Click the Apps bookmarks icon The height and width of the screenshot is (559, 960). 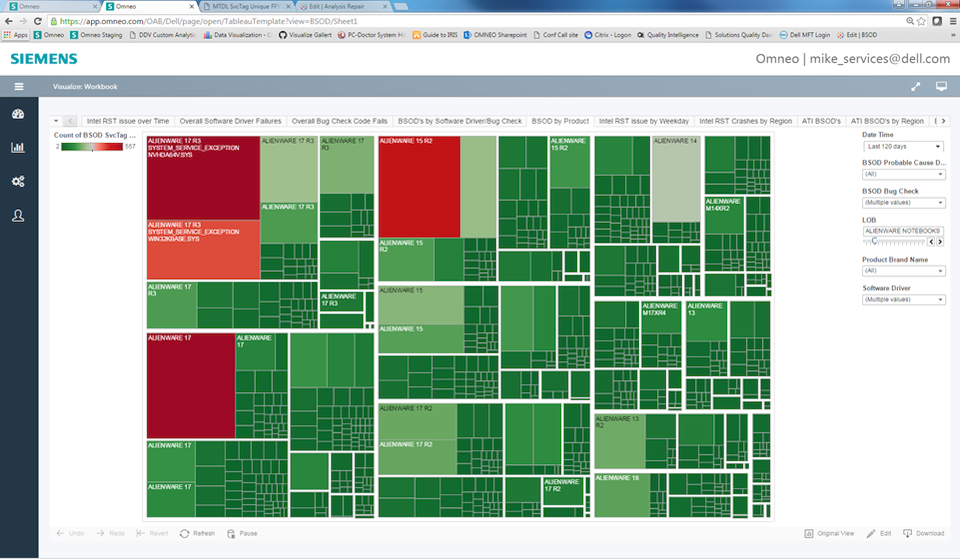coord(16,35)
